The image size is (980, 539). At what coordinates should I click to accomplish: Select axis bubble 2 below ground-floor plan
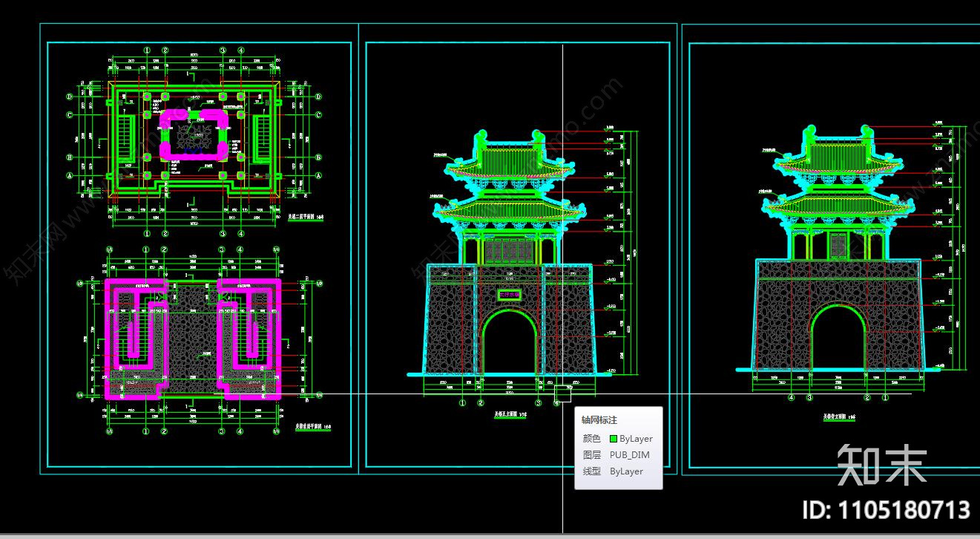165,431
